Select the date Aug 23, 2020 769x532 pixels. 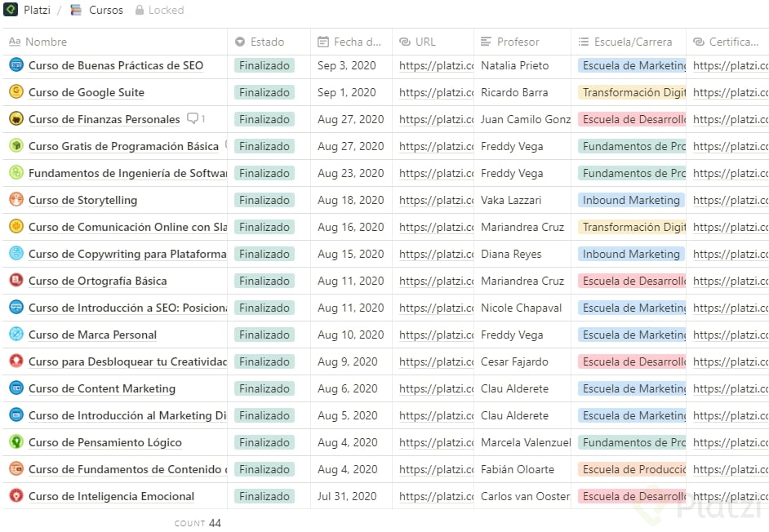(x=351, y=173)
